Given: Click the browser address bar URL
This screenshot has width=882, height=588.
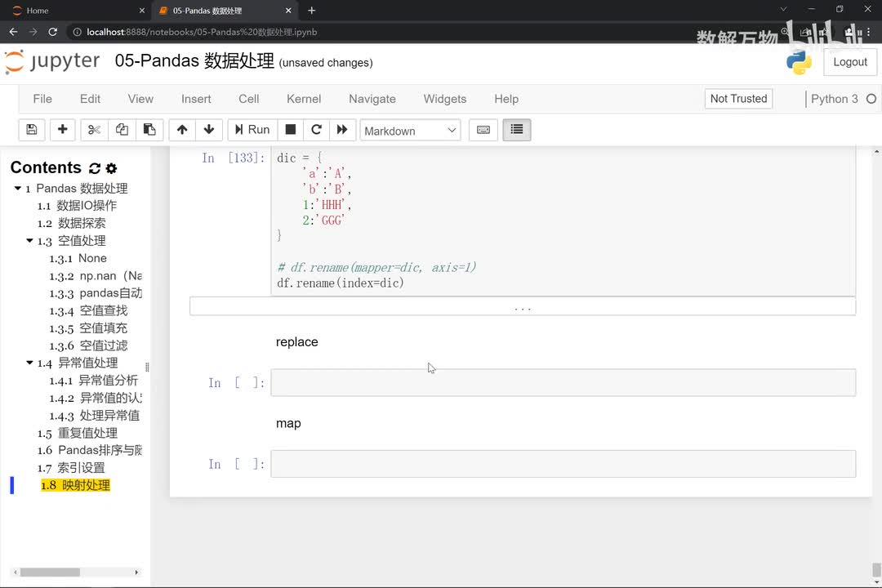Looking at the screenshot, I should pos(202,32).
